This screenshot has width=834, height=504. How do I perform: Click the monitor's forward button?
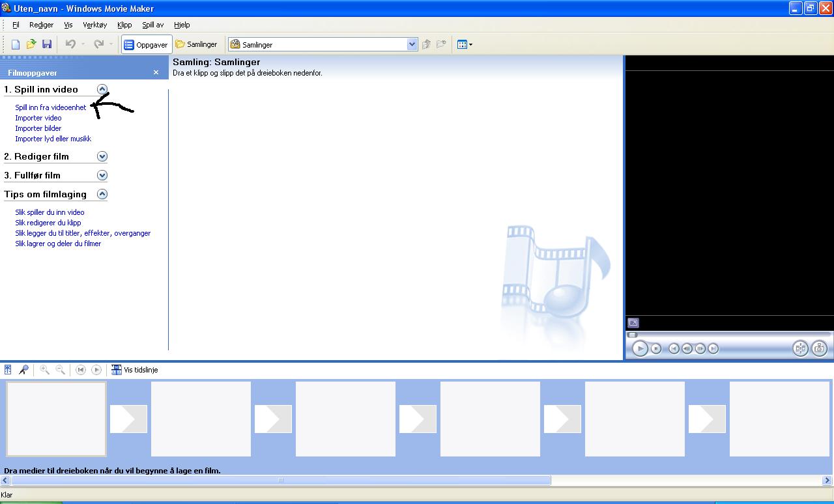point(713,348)
